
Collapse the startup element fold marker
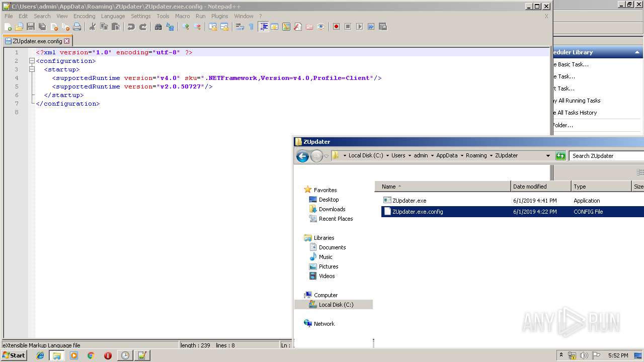tap(32, 69)
